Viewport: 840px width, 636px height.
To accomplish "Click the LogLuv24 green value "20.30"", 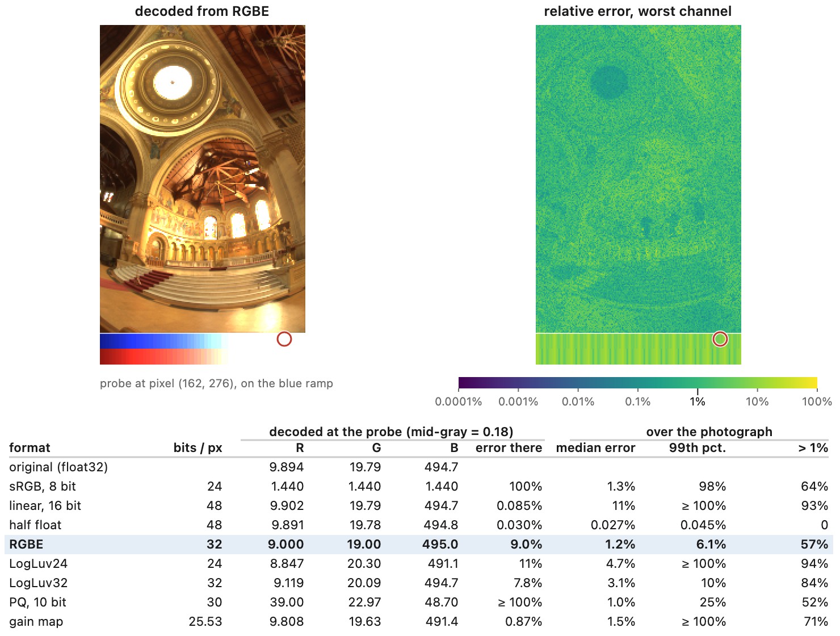I will click(x=364, y=564).
